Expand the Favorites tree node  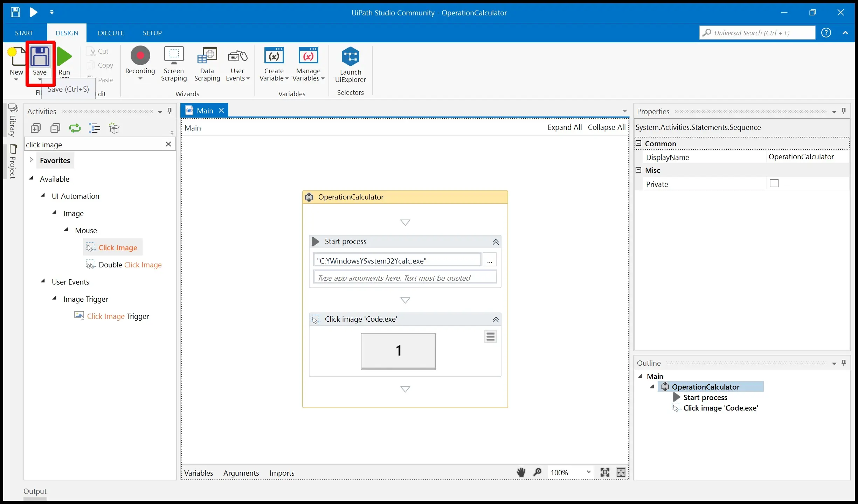pyautogui.click(x=31, y=160)
